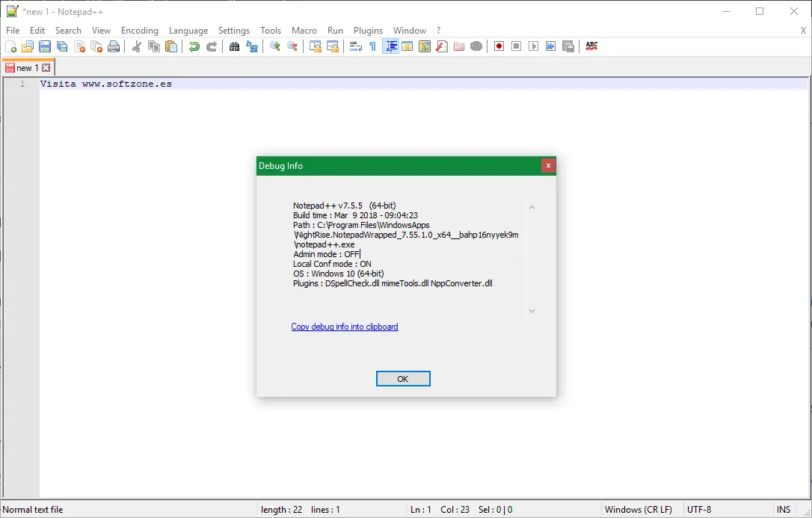
Task: Open the Run menu
Action: (336, 31)
